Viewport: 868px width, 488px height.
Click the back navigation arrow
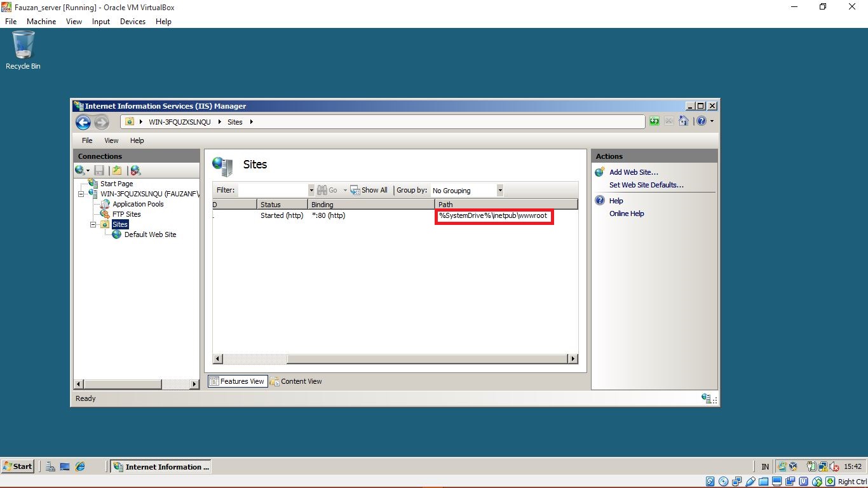[83, 122]
